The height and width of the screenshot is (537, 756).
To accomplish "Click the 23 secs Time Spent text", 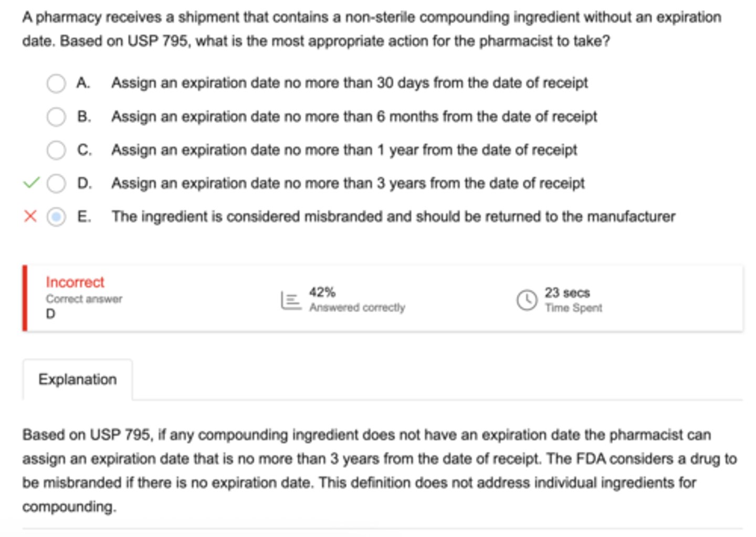I will 573,300.
